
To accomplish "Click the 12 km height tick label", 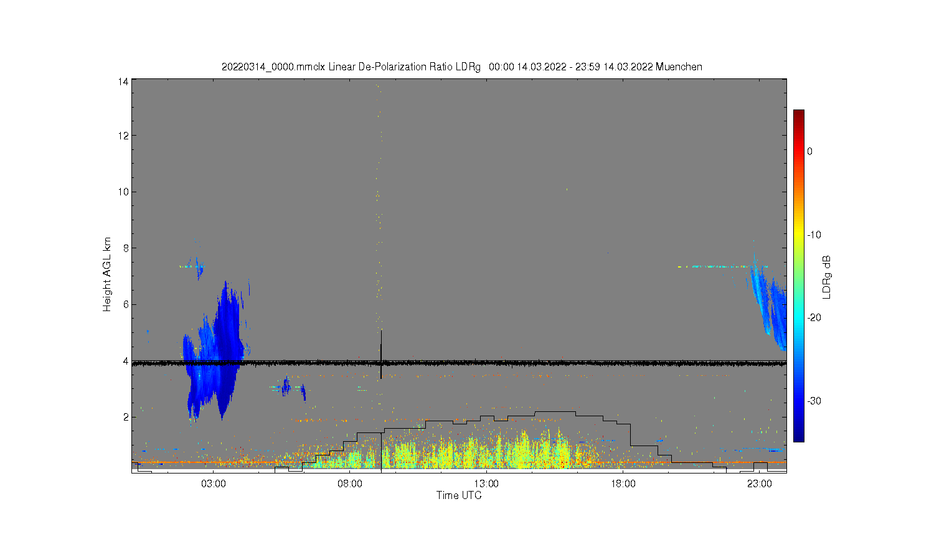I will pos(123,136).
